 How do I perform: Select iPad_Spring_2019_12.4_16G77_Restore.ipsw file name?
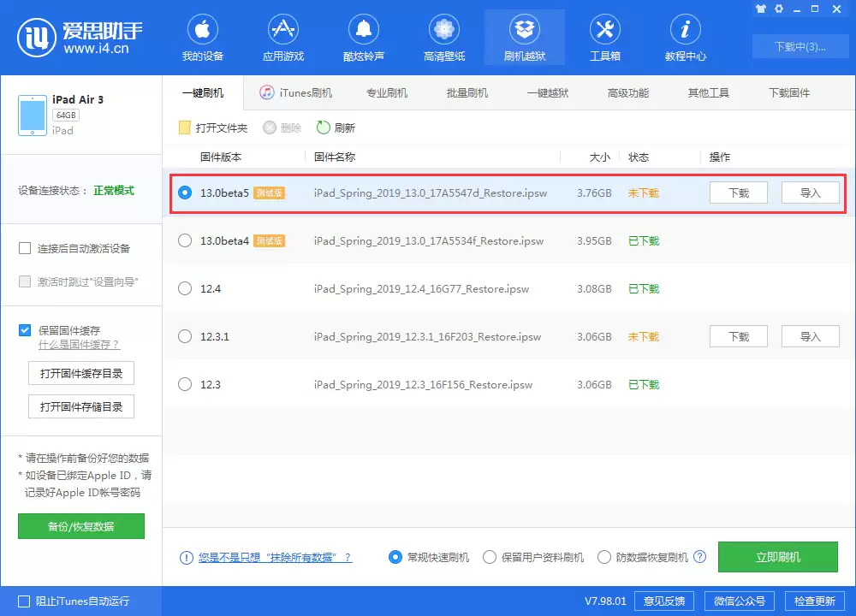[x=421, y=288]
